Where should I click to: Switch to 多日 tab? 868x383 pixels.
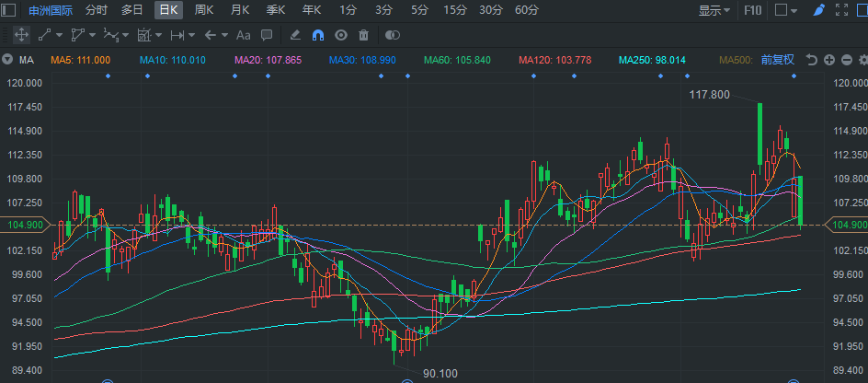[x=131, y=9]
